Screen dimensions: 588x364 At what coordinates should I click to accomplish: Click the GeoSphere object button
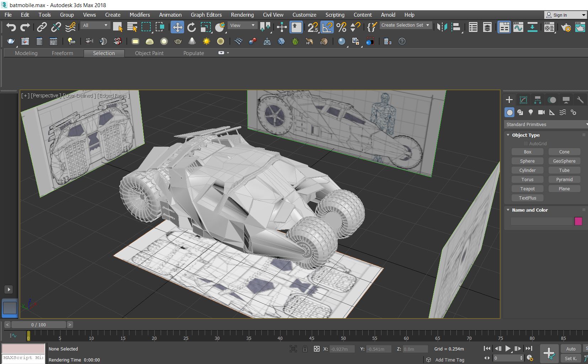(564, 161)
